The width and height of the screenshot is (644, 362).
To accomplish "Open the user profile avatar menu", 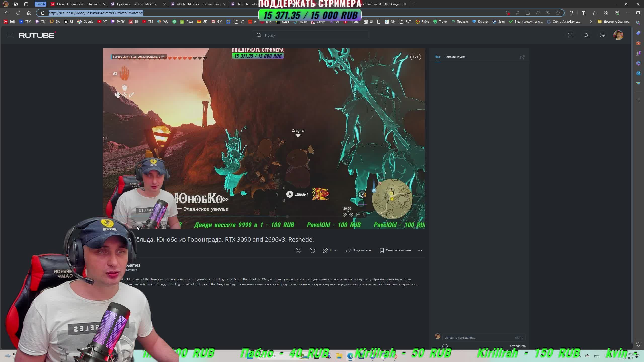I will [618, 35].
